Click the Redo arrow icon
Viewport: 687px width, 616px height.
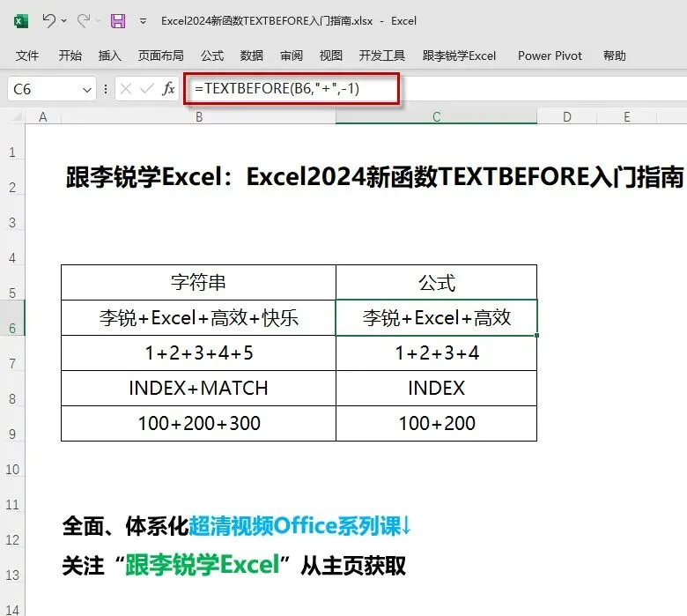click(84, 20)
